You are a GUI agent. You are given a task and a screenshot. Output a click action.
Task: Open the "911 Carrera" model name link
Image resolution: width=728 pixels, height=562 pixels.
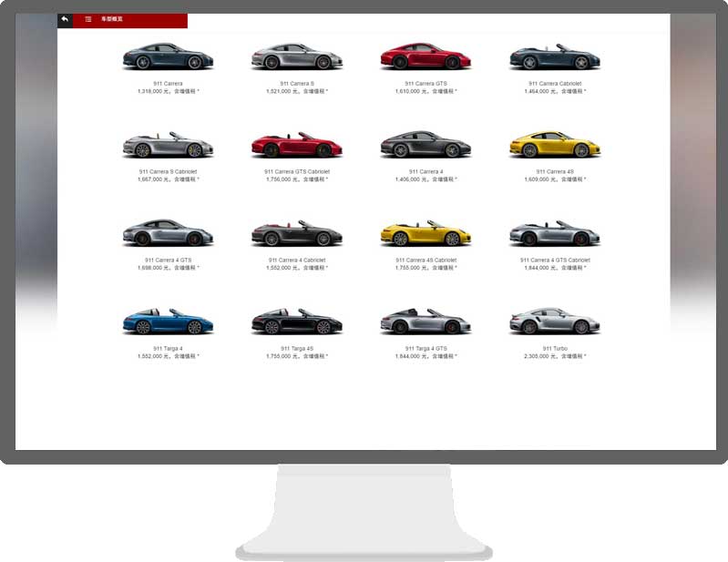pos(168,84)
